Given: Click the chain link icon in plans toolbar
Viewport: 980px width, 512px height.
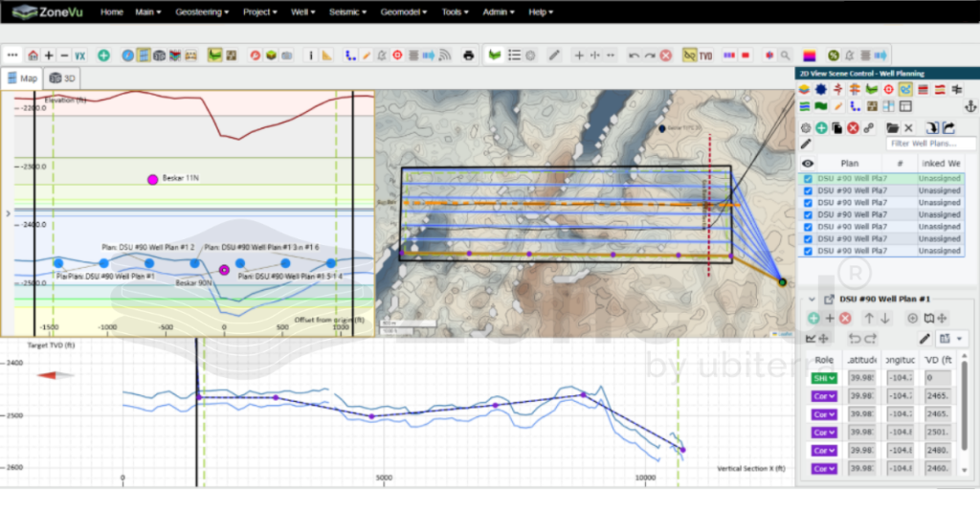Looking at the screenshot, I should pyautogui.click(x=869, y=128).
